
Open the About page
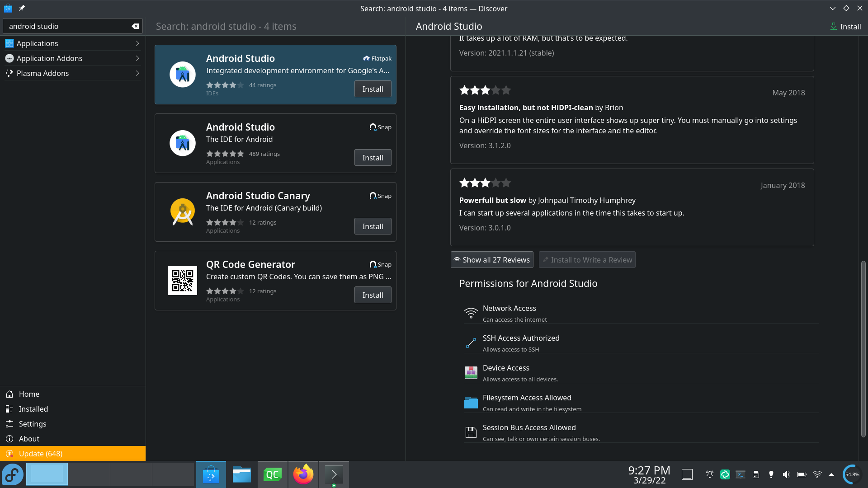[73, 439]
